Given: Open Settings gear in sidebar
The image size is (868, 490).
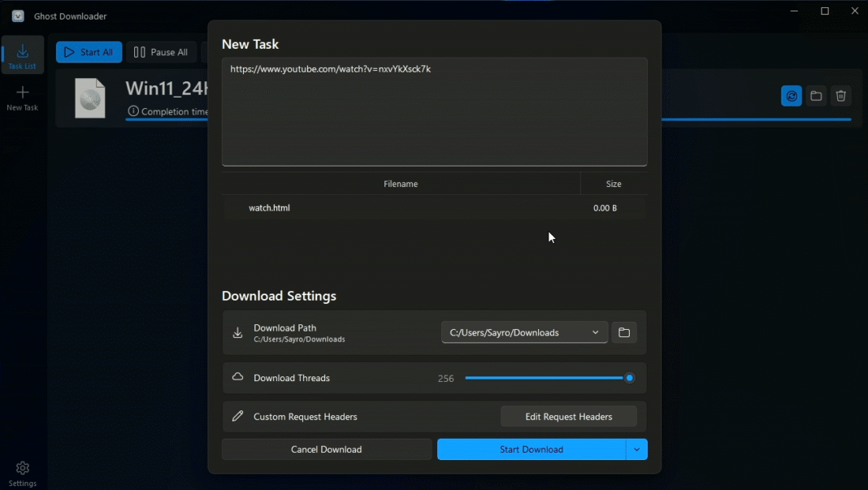Looking at the screenshot, I should click(22, 473).
